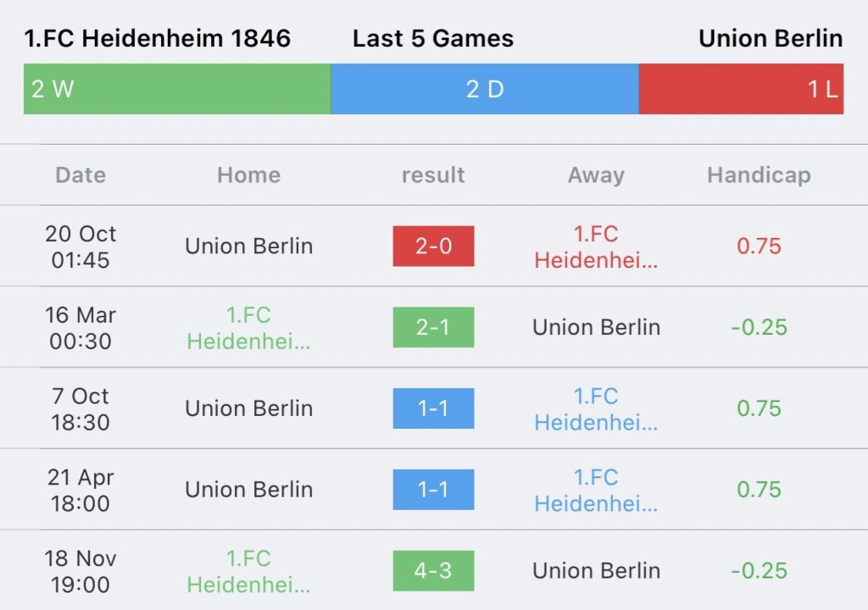Click the red 1 L bar segment

[741, 89]
